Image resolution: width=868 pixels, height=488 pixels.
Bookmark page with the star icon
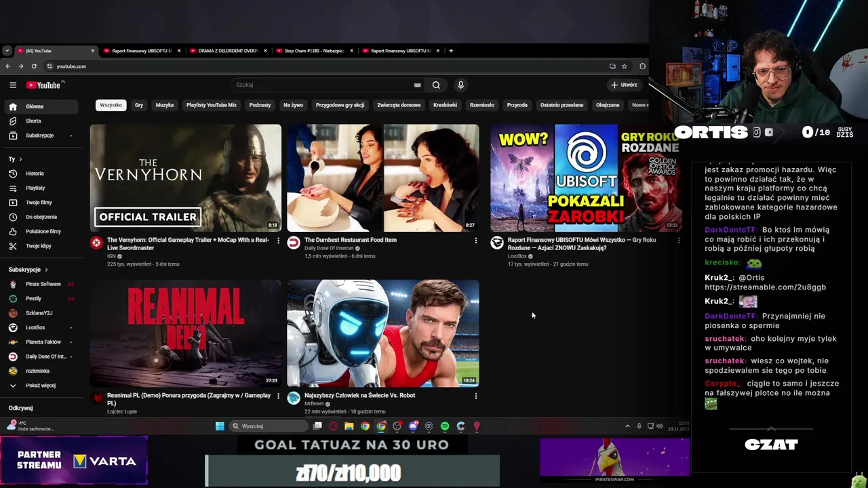[x=625, y=66]
